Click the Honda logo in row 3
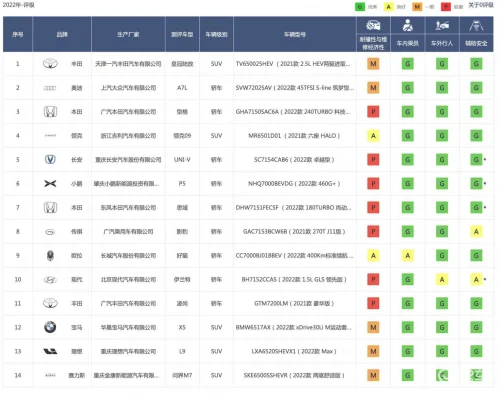The width and height of the screenshot is (500, 394). coord(50,112)
